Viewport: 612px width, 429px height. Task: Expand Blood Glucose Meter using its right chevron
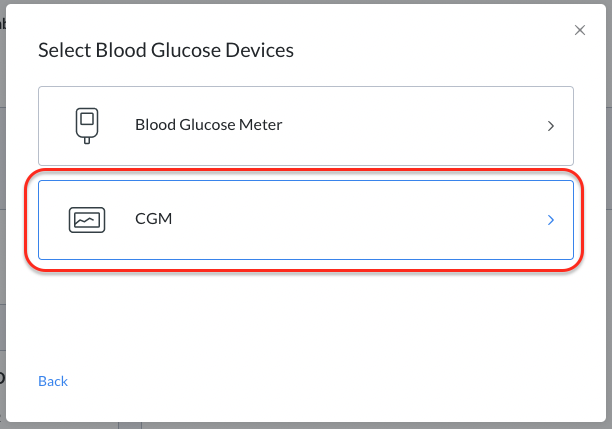[x=551, y=126]
